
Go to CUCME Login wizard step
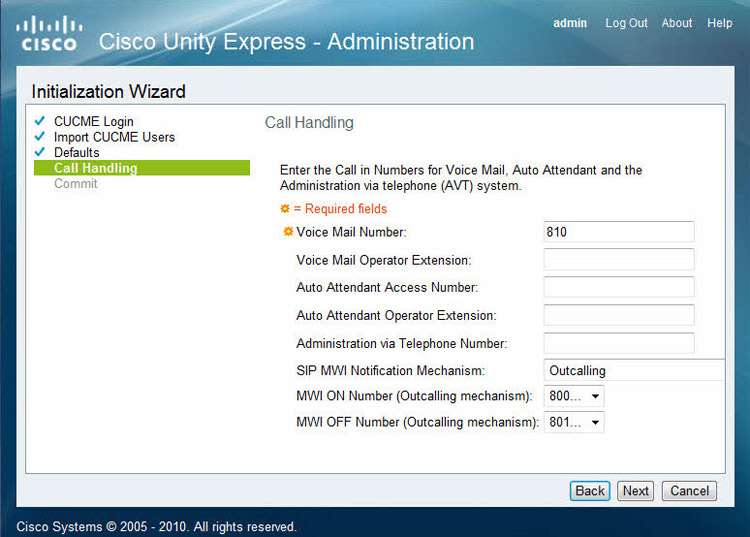coord(94,121)
